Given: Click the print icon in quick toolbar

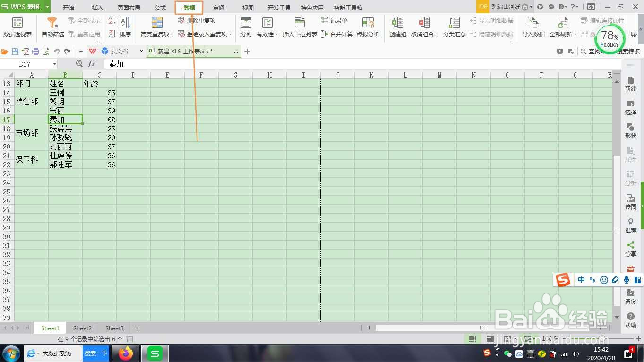Looking at the screenshot, I should click(36, 52).
